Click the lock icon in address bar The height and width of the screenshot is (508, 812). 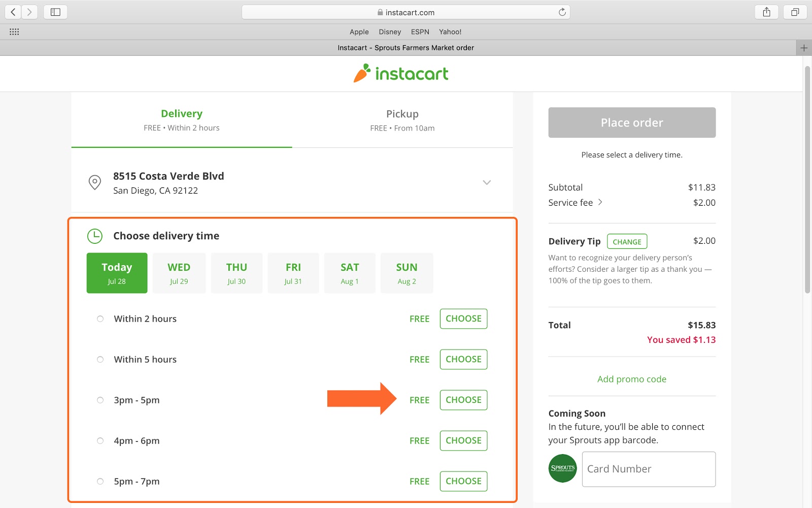[380, 12]
